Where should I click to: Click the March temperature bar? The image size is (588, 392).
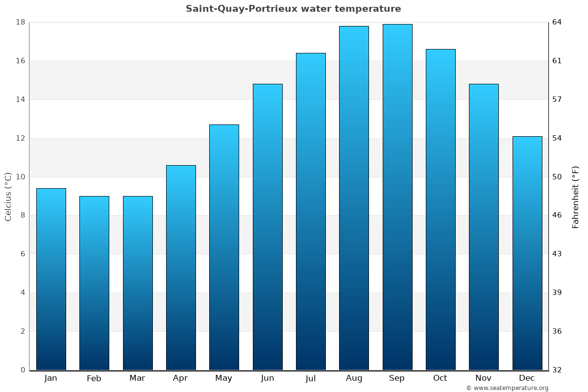coord(138,283)
